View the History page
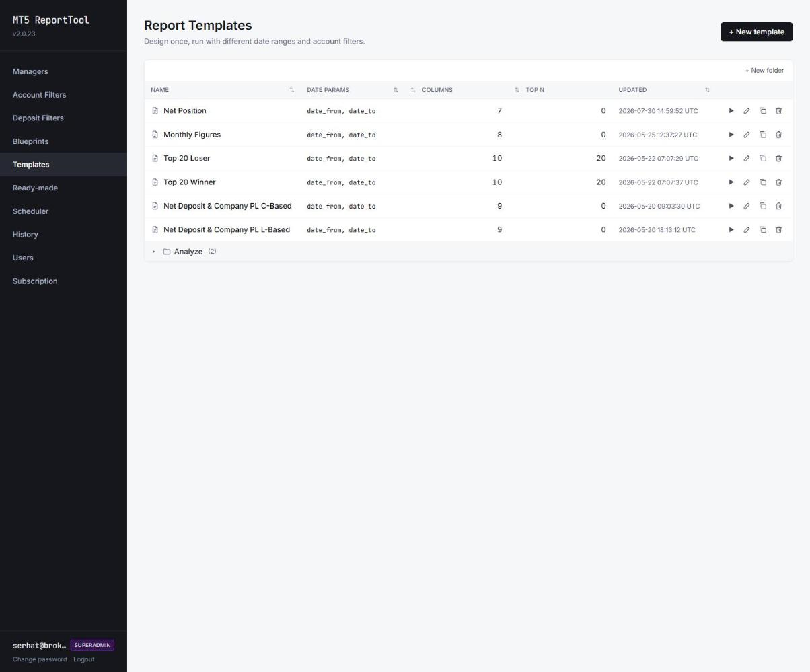This screenshot has width=810, height=672. pos(63,235)
